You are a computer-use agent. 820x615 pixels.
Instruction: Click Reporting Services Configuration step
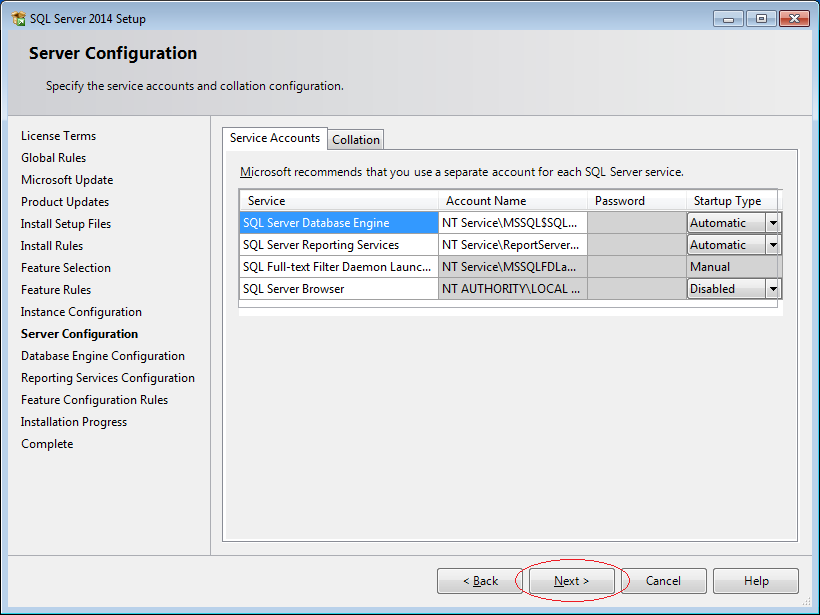[108, 378]
